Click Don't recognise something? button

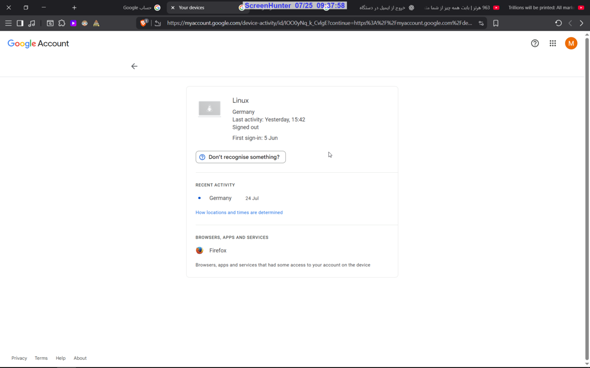coord(240,157)
